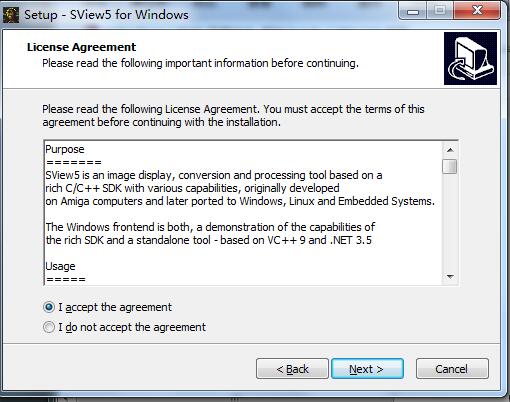Click the license text scroll down arrow
This screenshot has width=510, height=402.
(x=450, y=277)
